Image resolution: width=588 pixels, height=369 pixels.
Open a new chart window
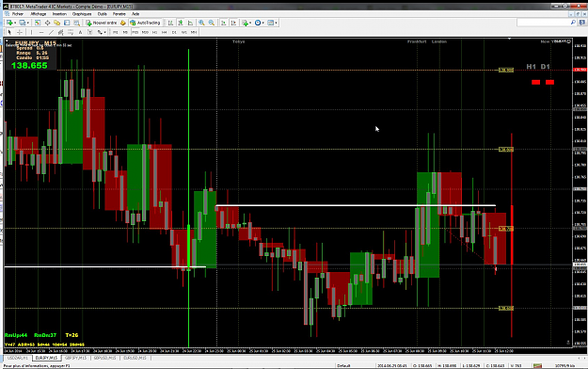pos(9,23)
